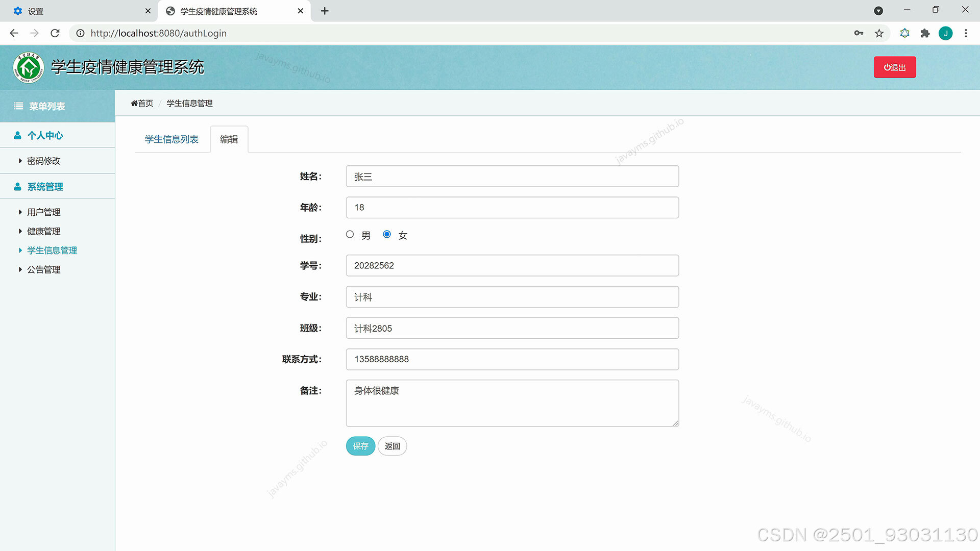Expand the 健康管理 menu arrow

[x=20, y=231]
